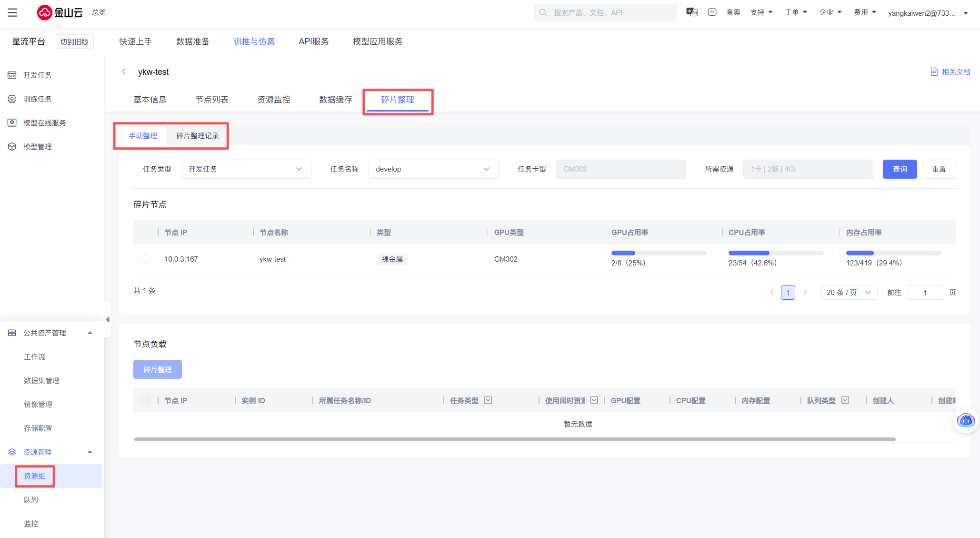Viewport: 980px width, 538px height.
Task: Open the yangkaiwen2 account dropdown
Action: 928,13
